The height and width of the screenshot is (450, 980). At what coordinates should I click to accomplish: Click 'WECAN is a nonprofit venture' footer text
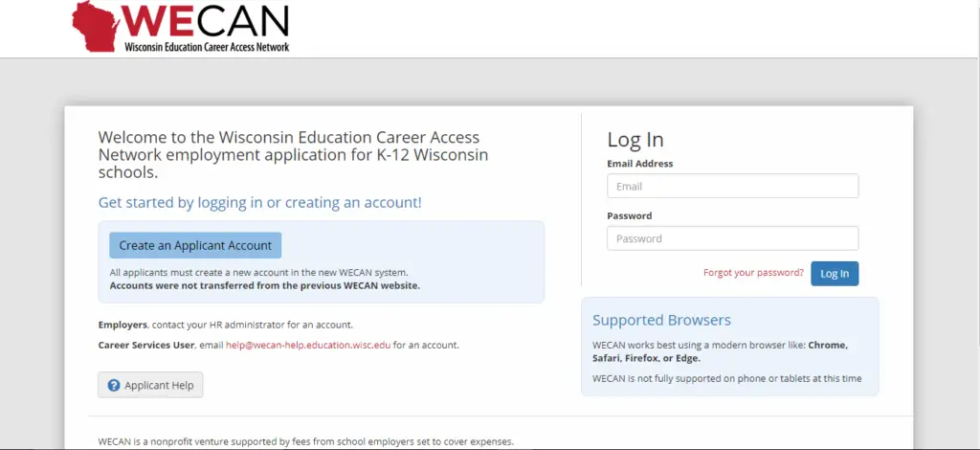[305, 441]
